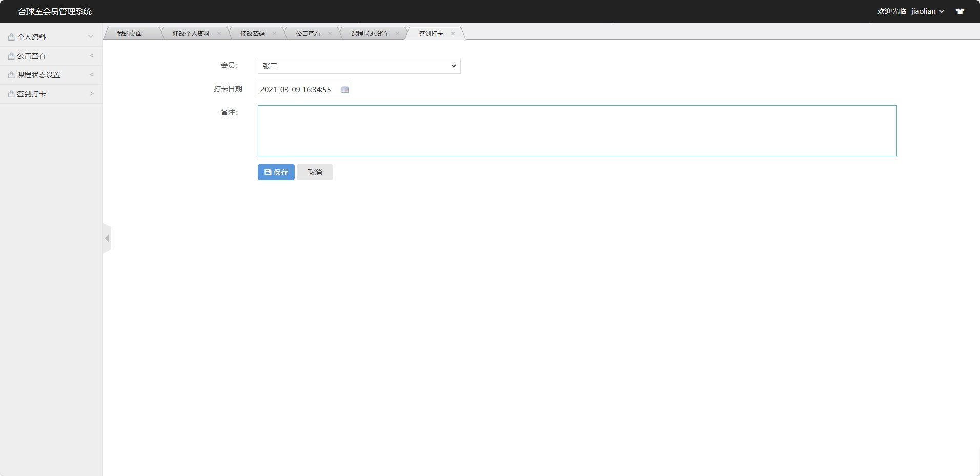Focus the 备注 remarks text area
This screenshot has height=476, width=980.
(577, 131)
